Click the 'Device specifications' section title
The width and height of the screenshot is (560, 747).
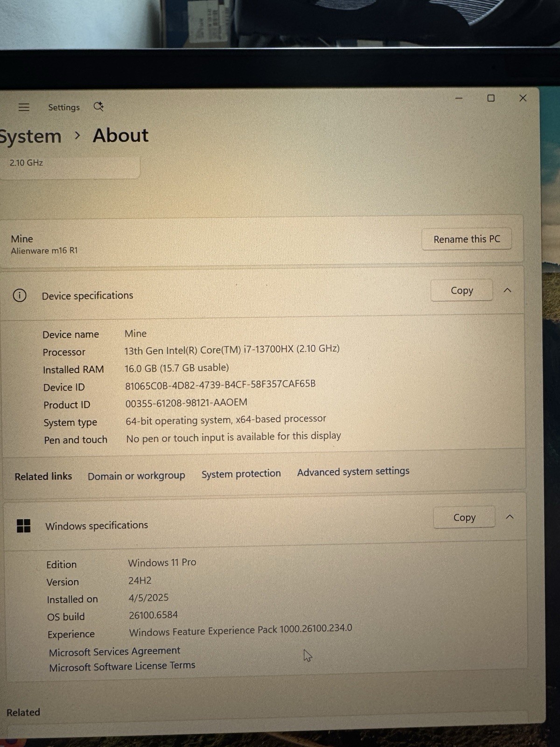pyautogui.click(x=87, y=296)
